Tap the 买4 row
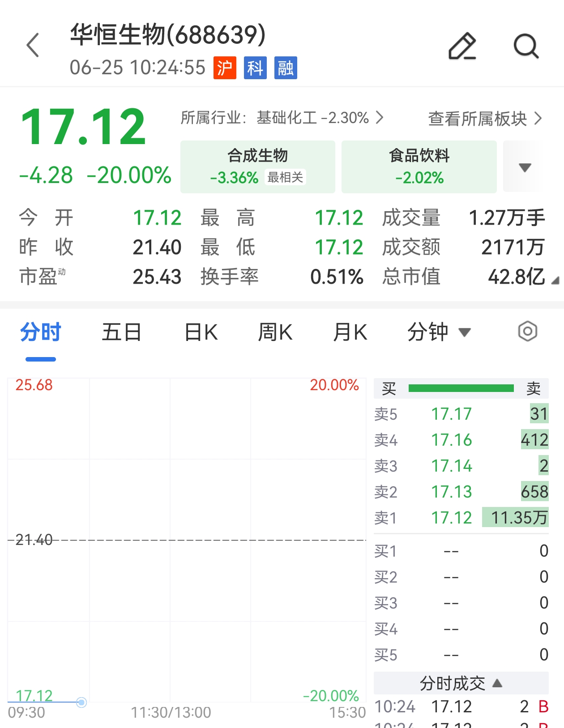 tap(461, 629)
